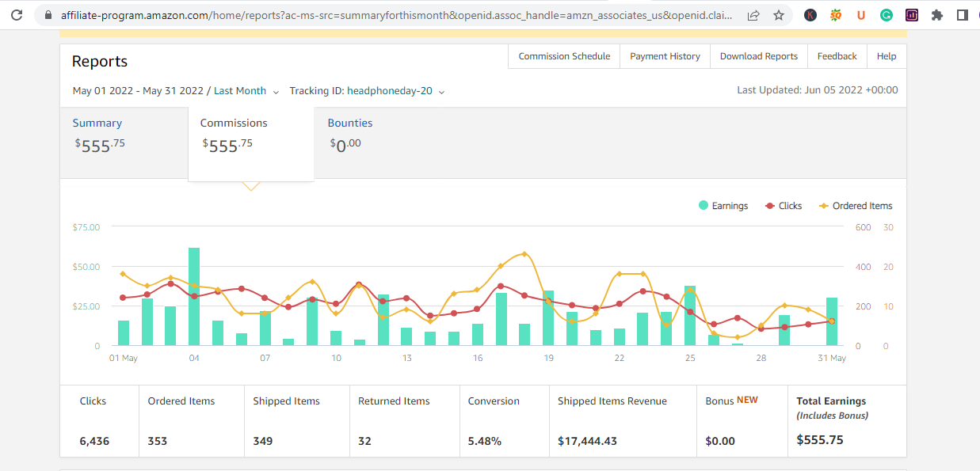Open the purple chart analytics extension
The width and height of the screenshot is (980, 471).
click(x=912, y=15)
